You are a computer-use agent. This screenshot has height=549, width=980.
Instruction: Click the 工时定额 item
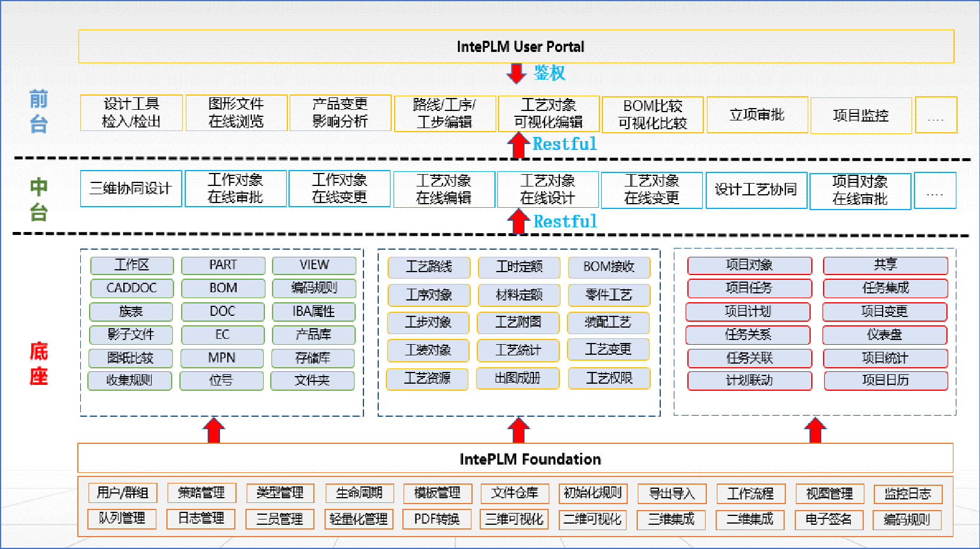[519, 267]
